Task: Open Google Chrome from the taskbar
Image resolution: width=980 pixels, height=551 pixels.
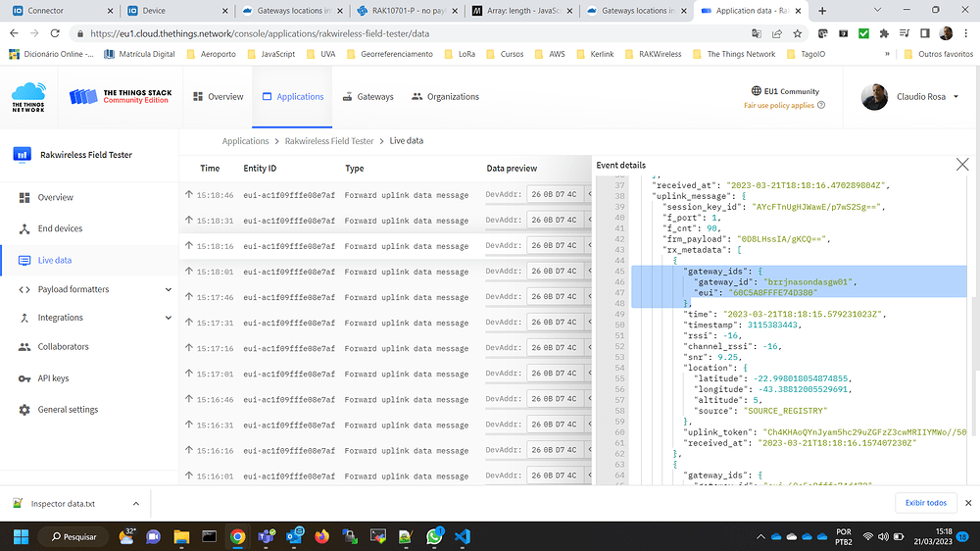Action: coord(237,536)
